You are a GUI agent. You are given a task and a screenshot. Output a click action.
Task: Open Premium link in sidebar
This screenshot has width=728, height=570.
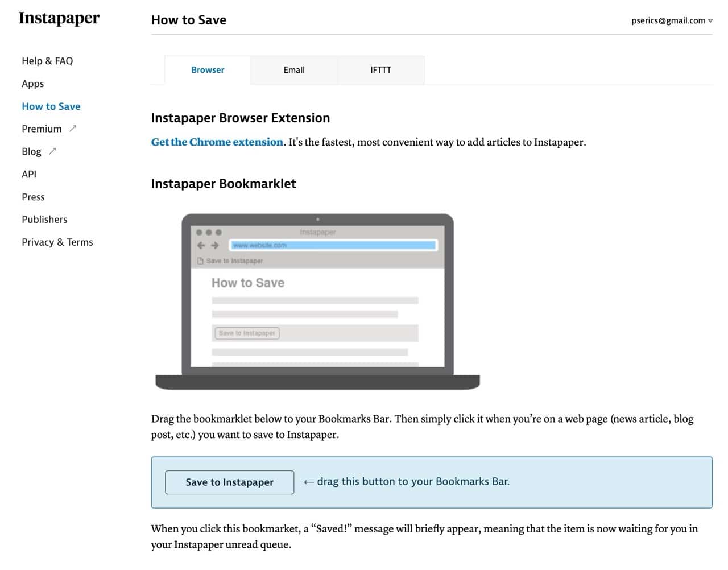(x=42, y=129)
